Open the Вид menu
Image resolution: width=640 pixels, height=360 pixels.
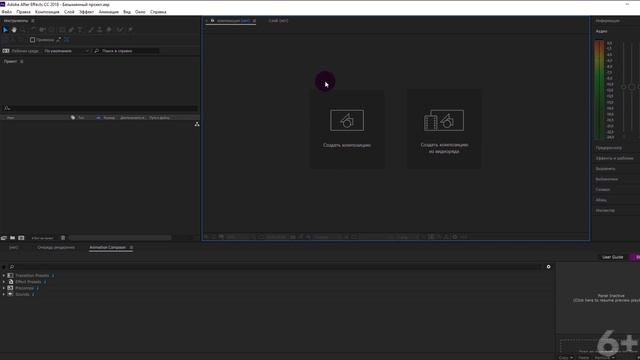(127, 12)
